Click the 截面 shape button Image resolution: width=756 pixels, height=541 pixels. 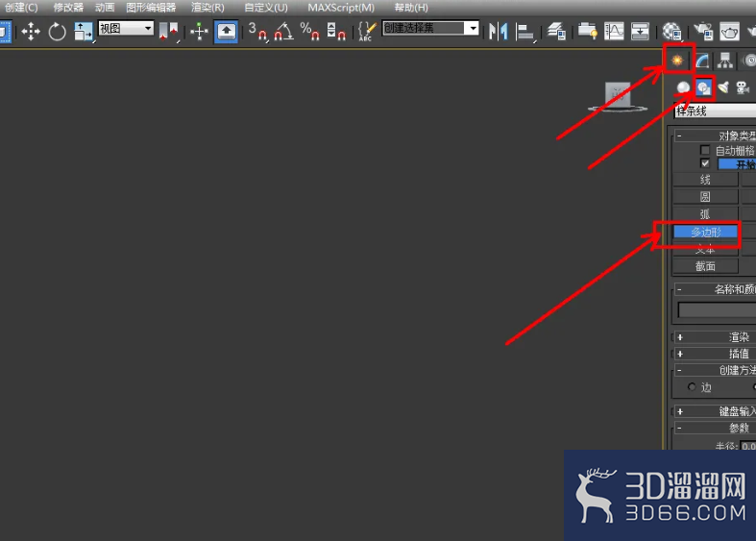pyautogui.click(x=705, y=266)
